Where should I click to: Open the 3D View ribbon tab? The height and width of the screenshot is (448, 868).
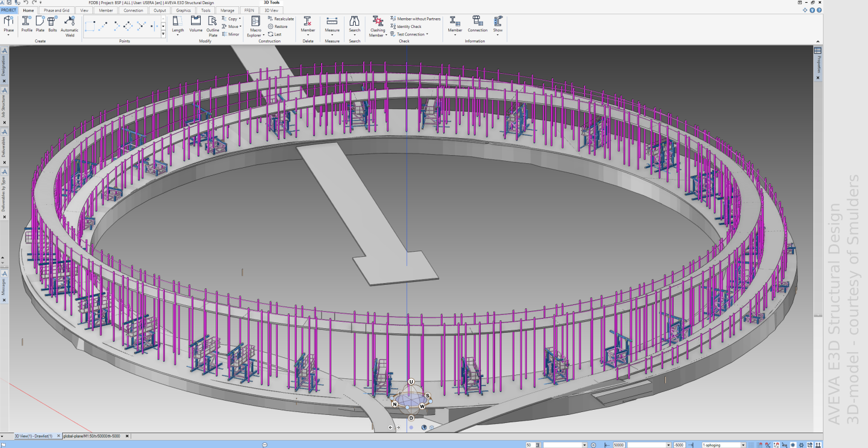pos(271,10)
